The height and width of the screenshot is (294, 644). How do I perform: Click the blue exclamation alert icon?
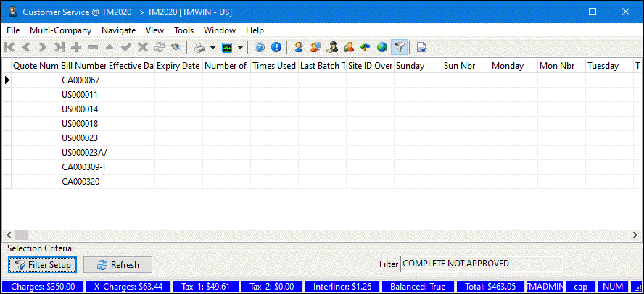pos(276,48)
